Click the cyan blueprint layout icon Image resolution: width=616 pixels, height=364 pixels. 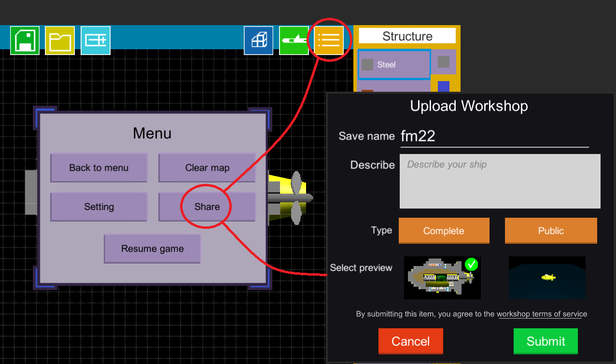click(x=96, y=40)
